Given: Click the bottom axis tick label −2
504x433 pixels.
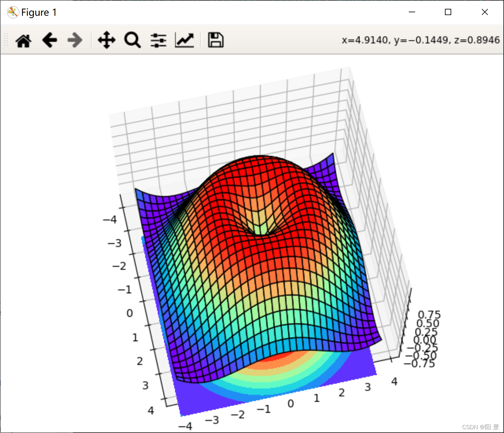Looking at the screenshot, I should [238, 414].
